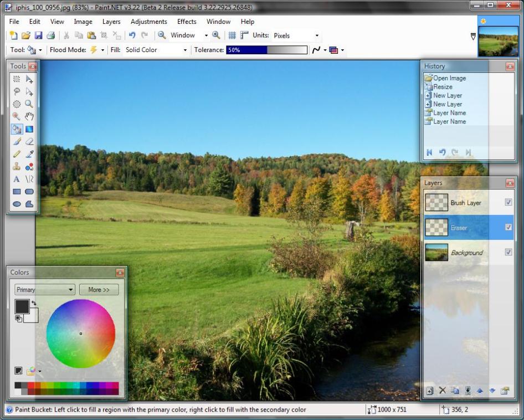Open the Fill style dropdown showing Solid Color
This screenshot has height=420, width=524.
156,50
